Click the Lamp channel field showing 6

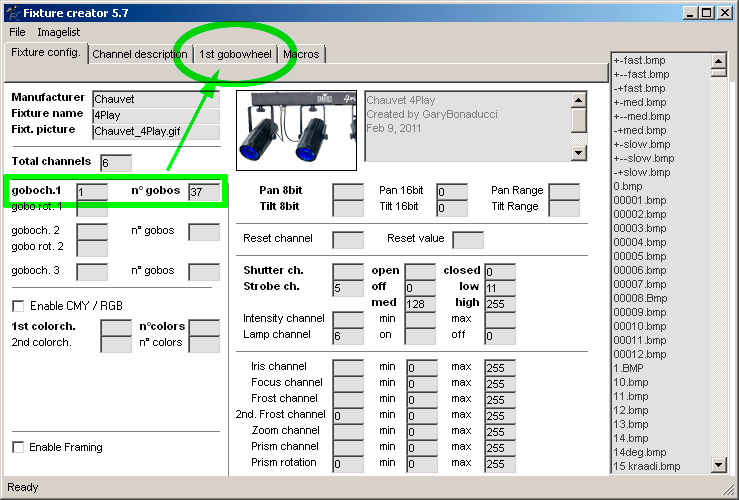348,336
